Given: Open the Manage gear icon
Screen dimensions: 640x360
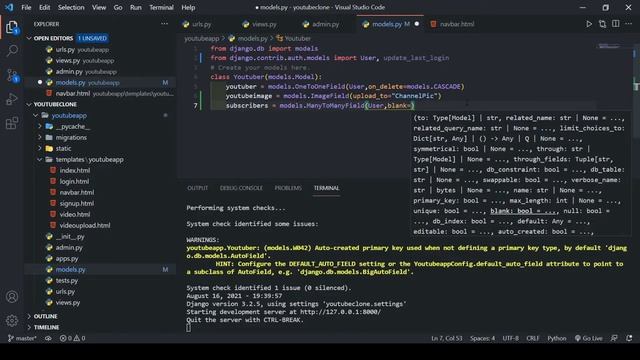Looking at the screenshot, I should tap(12, 320).
